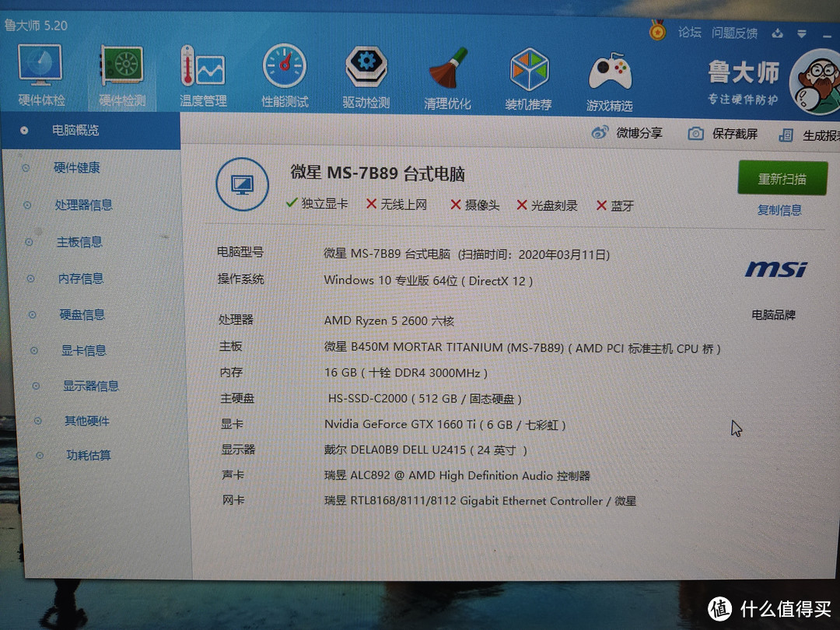Open 主板信息 in the sidebar
Image resolution: width=840 pixels, height=630 pixels.
click(79, 242)
